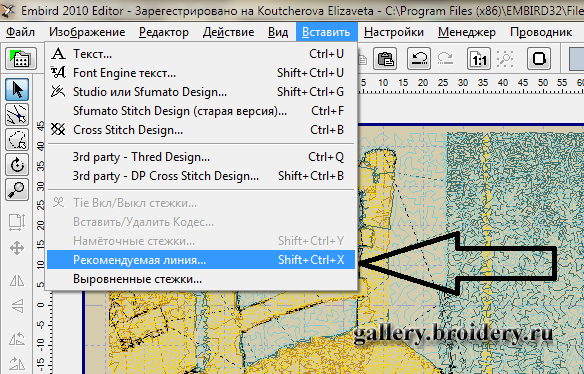Open the Manager window toolbar icon
584x374 pixels.
pos(21,58)
